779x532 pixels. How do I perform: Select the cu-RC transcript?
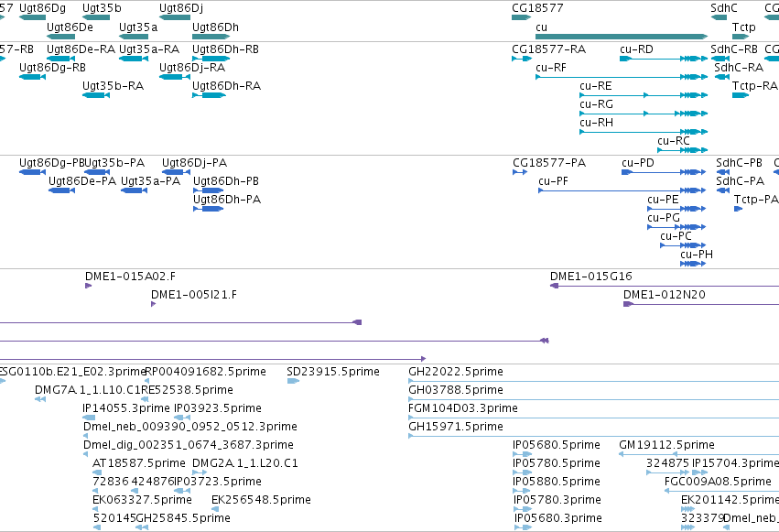coord(683,150)
